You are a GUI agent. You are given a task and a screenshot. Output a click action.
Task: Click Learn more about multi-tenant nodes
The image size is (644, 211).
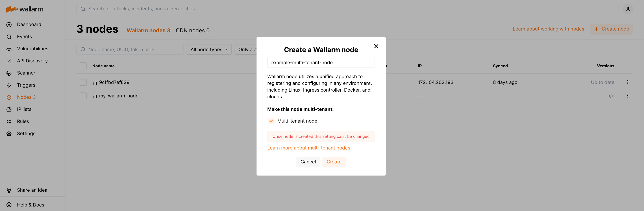click(x=309, y=148)
